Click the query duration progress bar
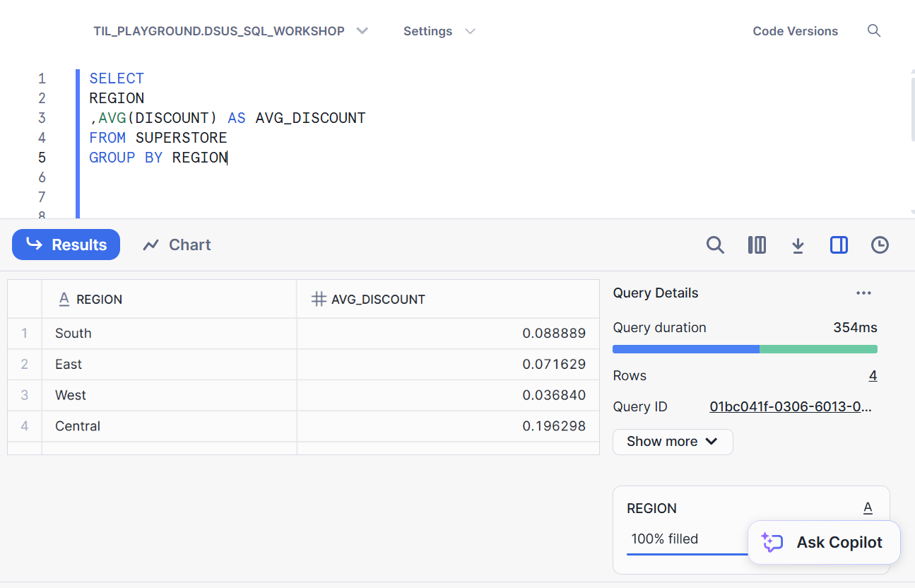 [x=745, y=349]
